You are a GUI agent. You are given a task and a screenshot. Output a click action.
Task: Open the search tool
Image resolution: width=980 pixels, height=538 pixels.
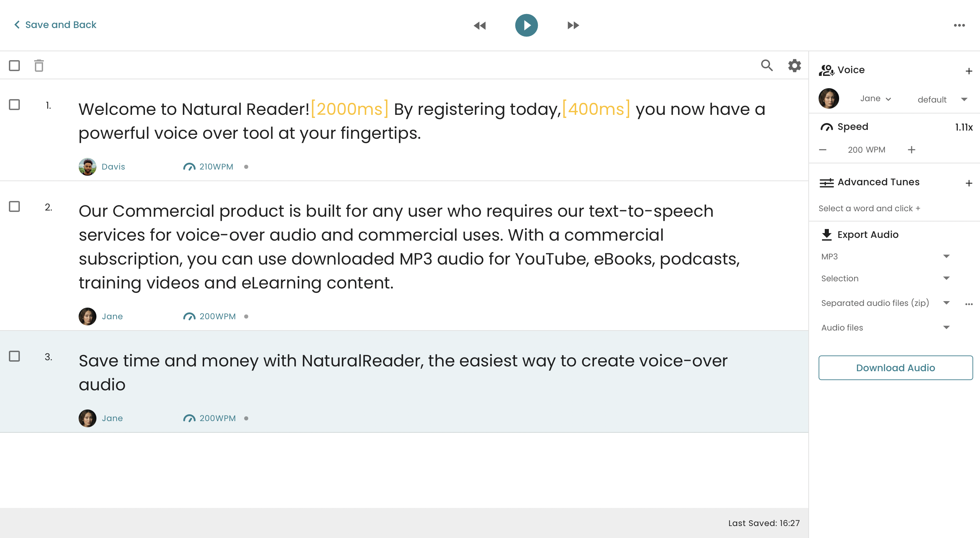[767, 65]
